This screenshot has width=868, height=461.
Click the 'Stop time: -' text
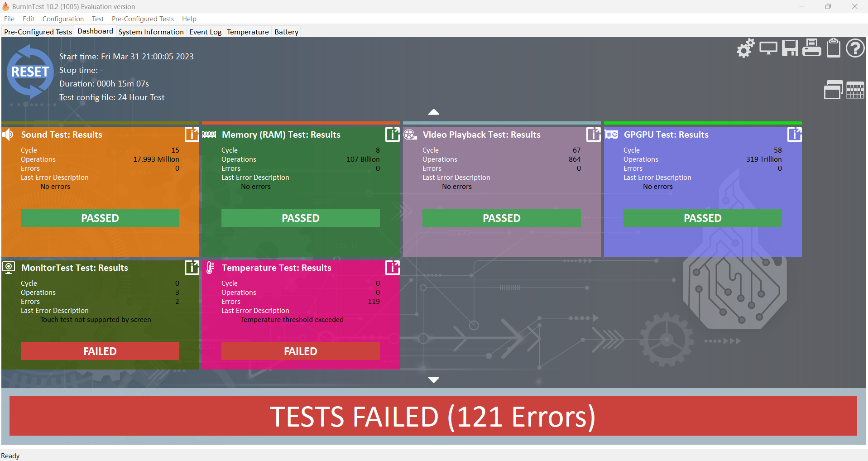tap(81, 70)
